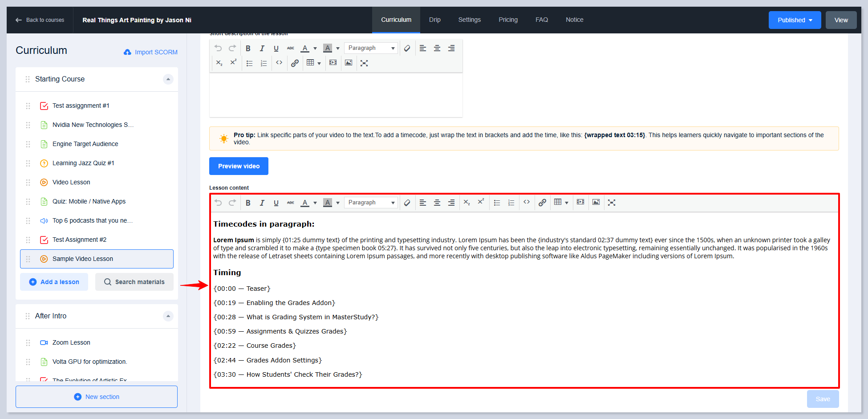The image size is (868, 419).
Task: Insert link in Lesson content toolbar
Action: (x=542, y=203)
